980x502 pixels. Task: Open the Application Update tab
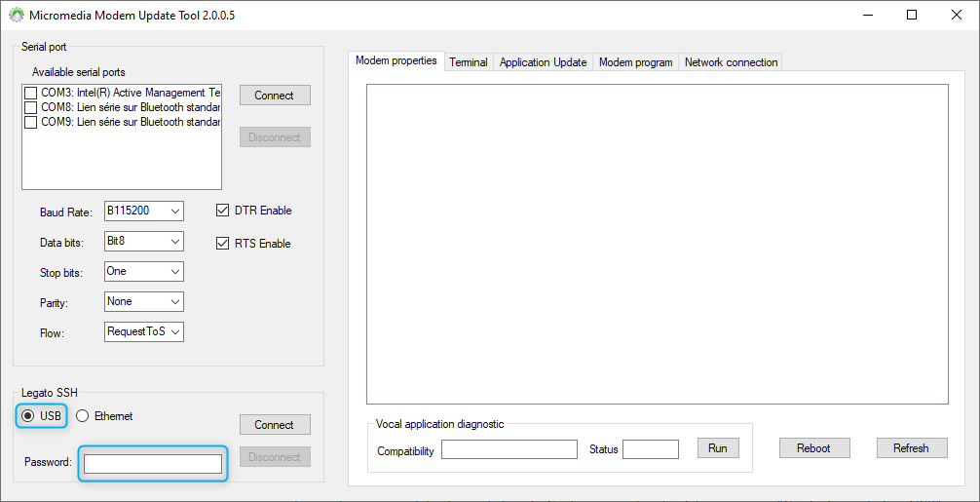(543, 62)
